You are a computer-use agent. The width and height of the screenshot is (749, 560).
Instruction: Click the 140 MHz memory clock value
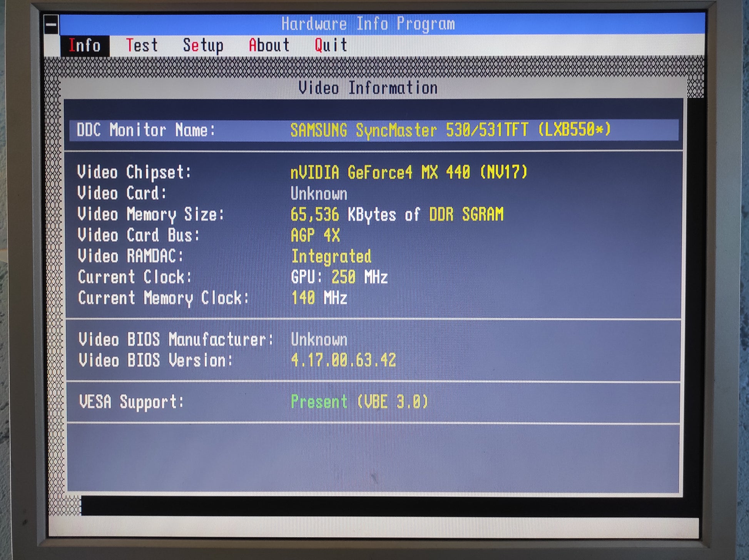click(319, 298)
